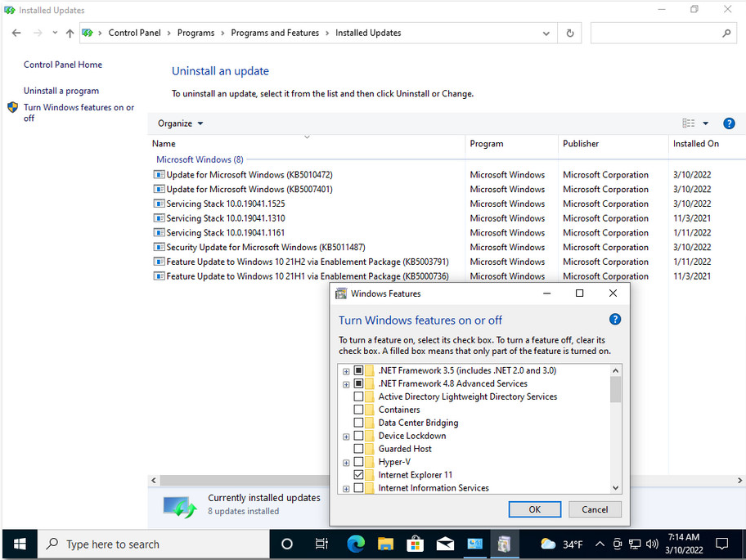
Task: Click the Back arrow in Installed Updates
Action: coord(16,33)
